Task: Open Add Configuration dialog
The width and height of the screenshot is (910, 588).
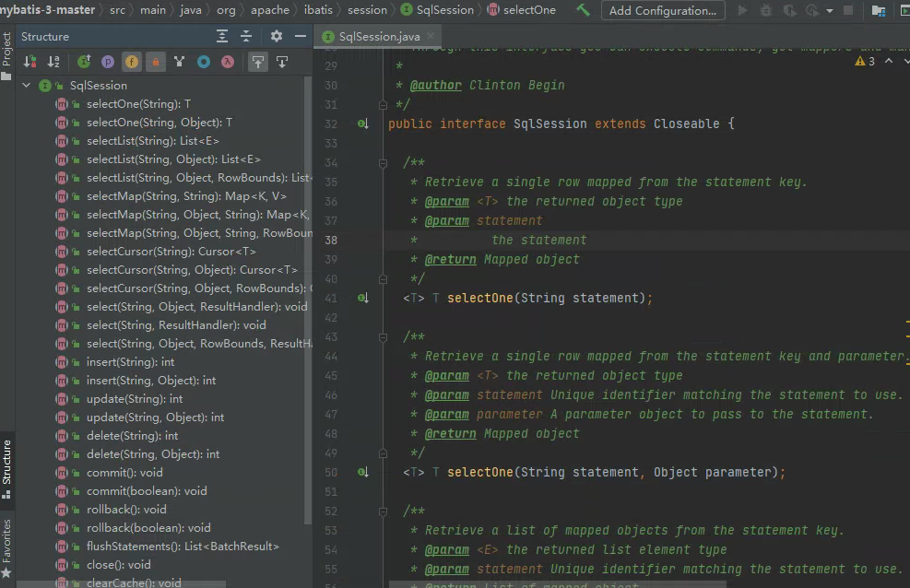Action: tap(663, 10)
